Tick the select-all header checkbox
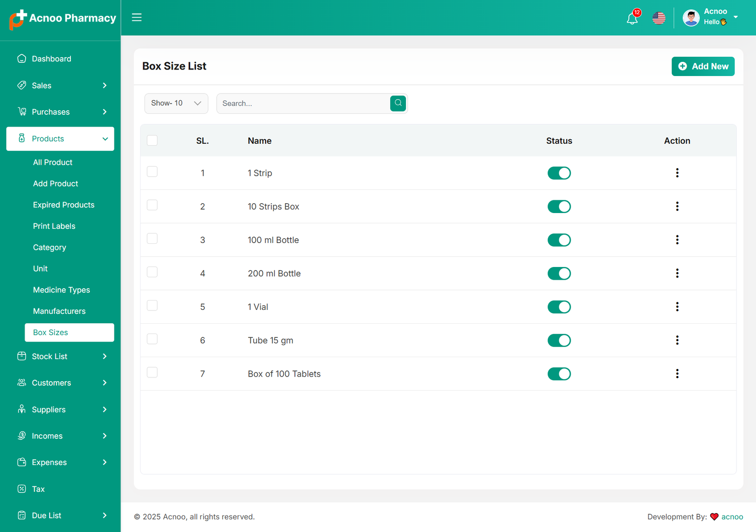 pos(152,140)
